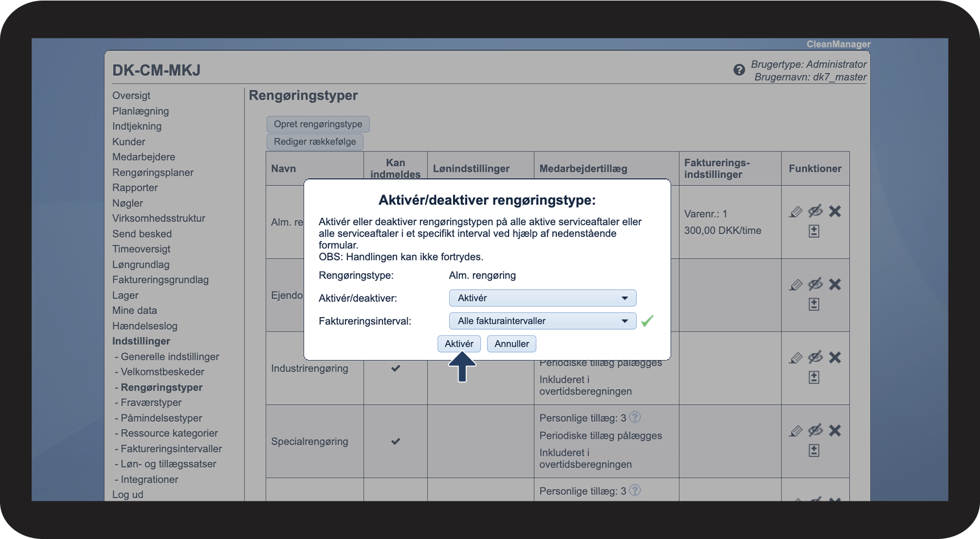The height and width of the screenshot is (539, 980).
Task: Toggle the crossed-eye icon for Alm. rengøring
Action: 815,211
